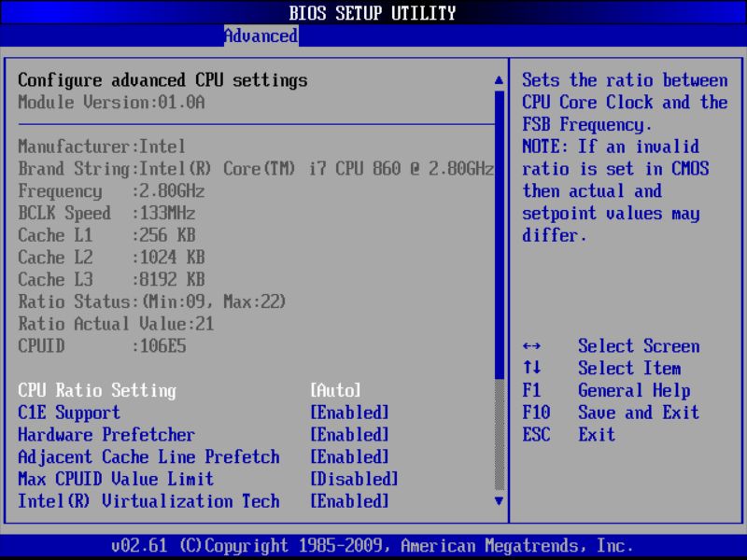Click the F1 General Help entry
This screenshot has height=560, width=747.
coord(606,390)
